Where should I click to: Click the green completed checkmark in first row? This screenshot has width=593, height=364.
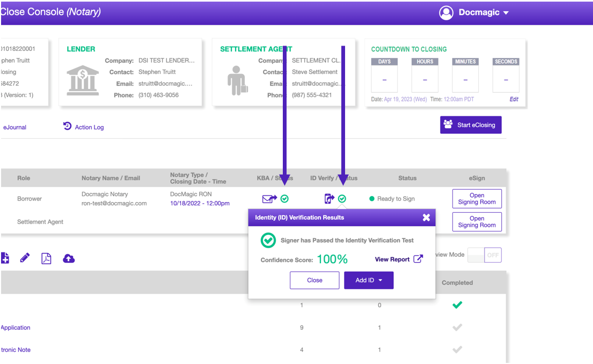[x=457, y=304]
